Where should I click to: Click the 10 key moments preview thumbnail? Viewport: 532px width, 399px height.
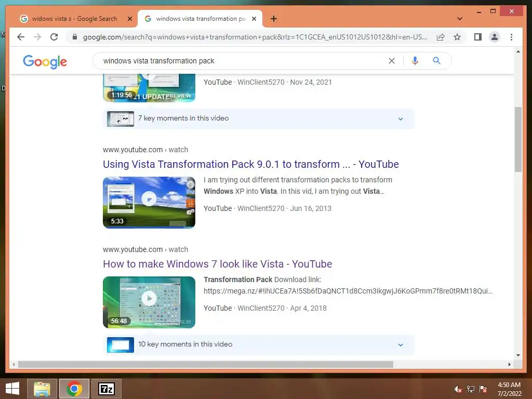click(x=121, y=345)
